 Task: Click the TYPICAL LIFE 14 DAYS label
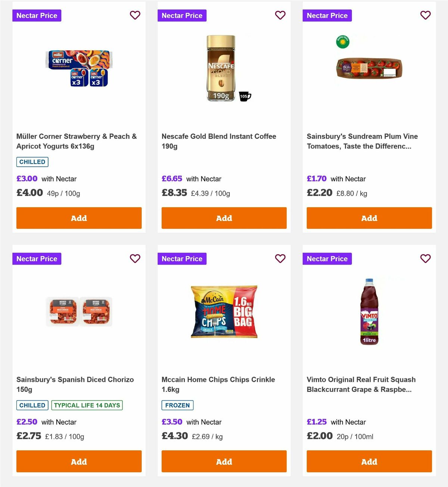pyautogui.click(x=87, y=405)
